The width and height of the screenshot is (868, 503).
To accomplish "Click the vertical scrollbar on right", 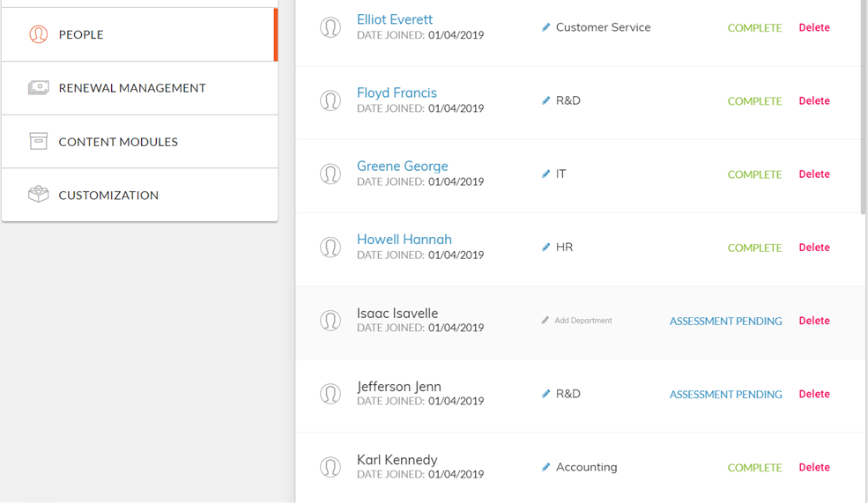I will pos(863,105).
